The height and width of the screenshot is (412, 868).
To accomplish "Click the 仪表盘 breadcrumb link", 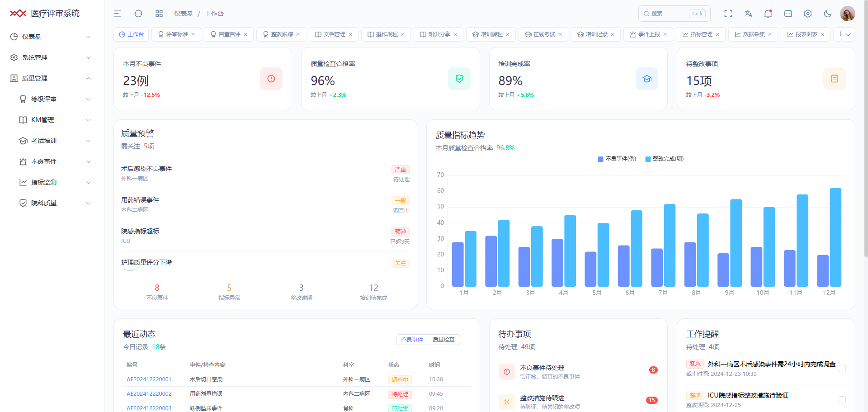I will pos(184,14).
